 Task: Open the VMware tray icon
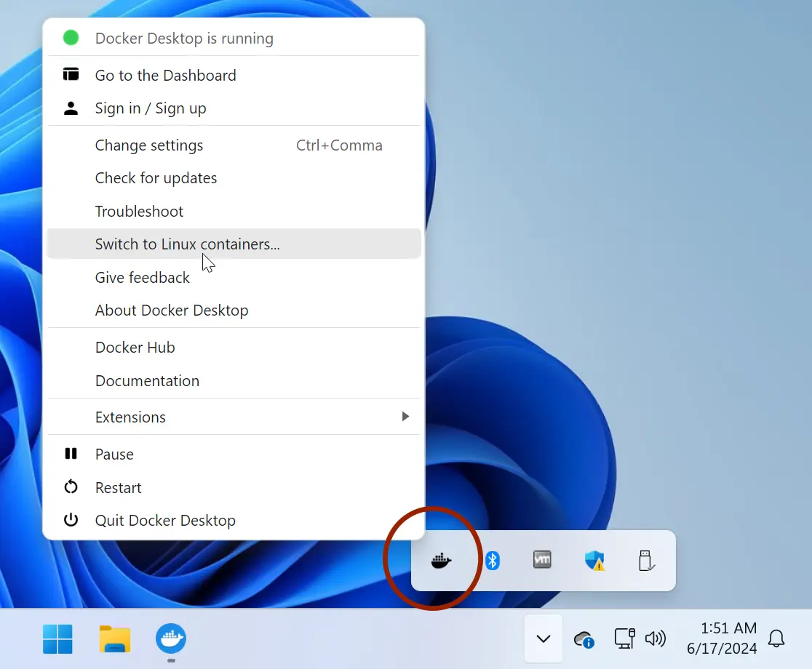click(542, 560)
